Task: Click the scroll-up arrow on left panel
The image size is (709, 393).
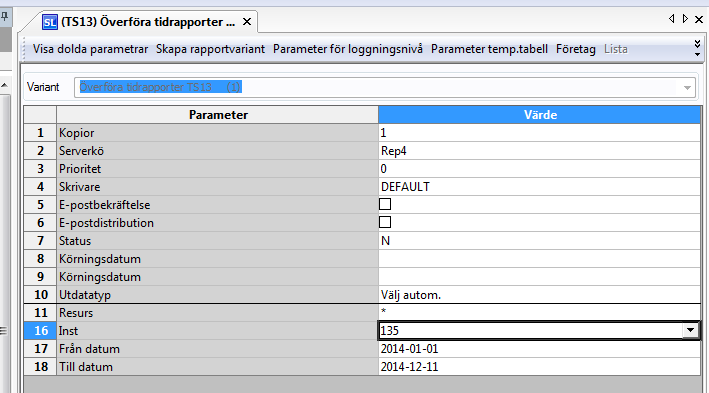Action: 5,85
